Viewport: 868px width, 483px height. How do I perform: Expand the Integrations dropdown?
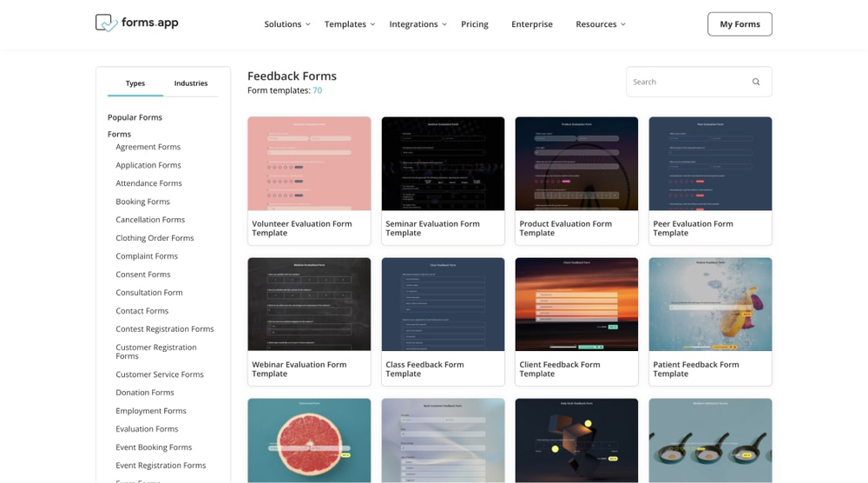click(x=418, y=24)
